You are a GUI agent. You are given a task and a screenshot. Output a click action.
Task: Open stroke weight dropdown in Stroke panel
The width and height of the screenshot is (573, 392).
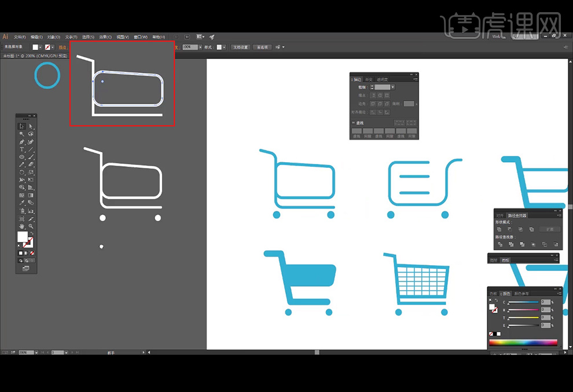click(392, 87)
